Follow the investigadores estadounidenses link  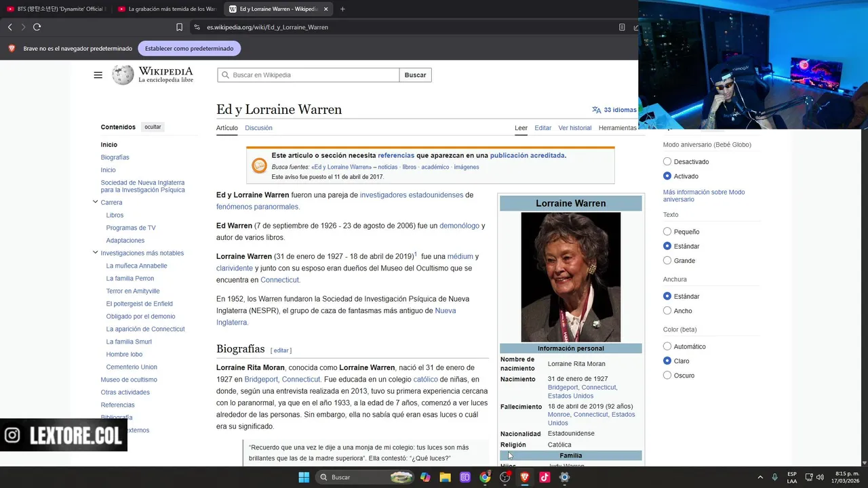coord(412,195)
